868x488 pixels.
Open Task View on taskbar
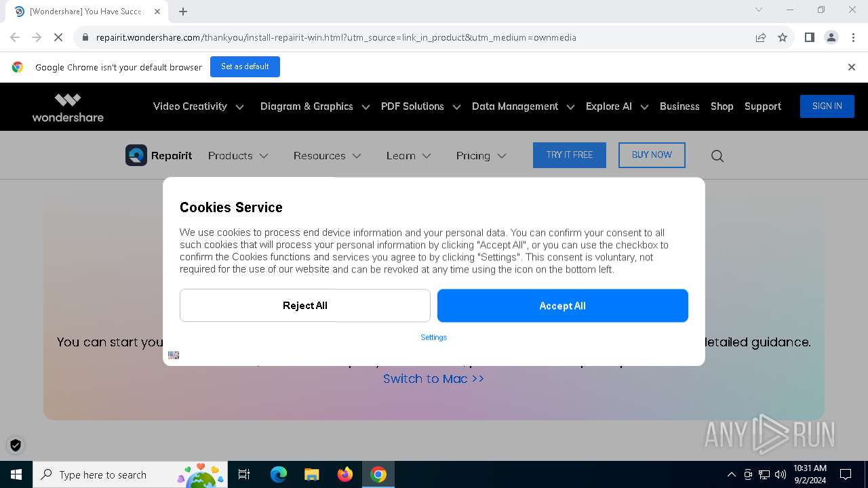[244, 474]
